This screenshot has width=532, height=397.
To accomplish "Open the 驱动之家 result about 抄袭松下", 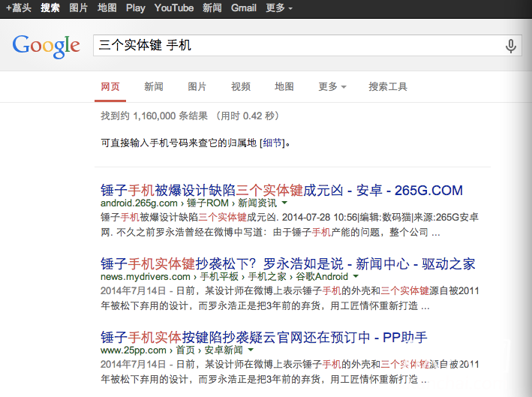I will click(287, 263).
